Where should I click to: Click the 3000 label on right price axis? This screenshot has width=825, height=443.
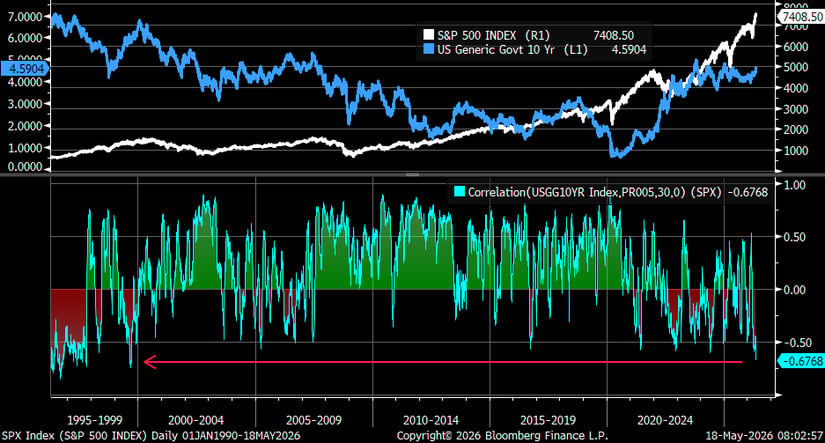coord(796,109)
